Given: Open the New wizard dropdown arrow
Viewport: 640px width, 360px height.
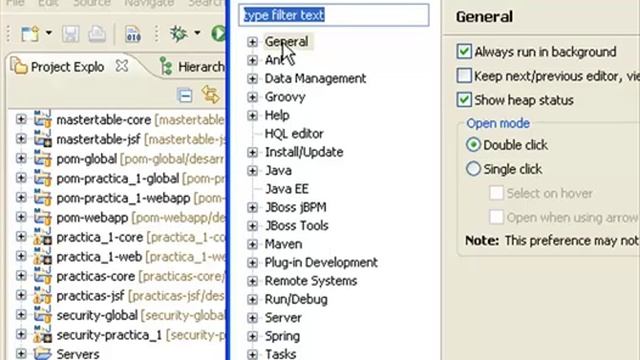Looking at the screenshot, I should [49, 33].
